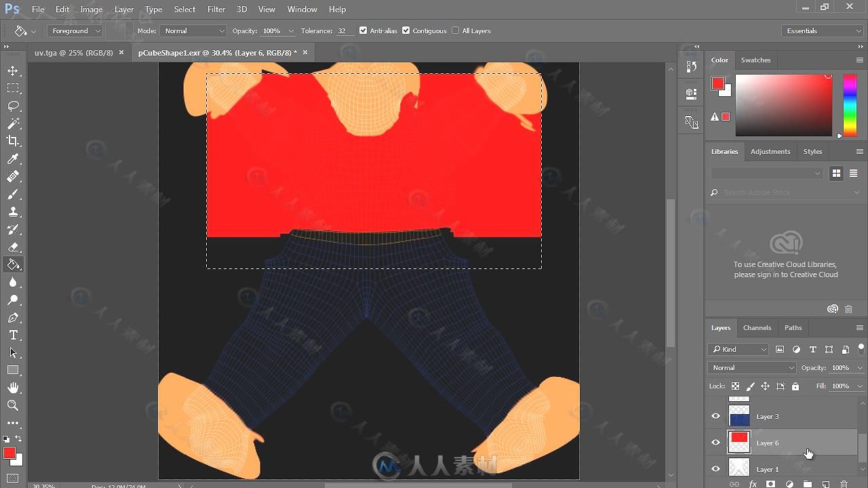
Task: Select the Horizontal Type tool
Action: (13, 335)
